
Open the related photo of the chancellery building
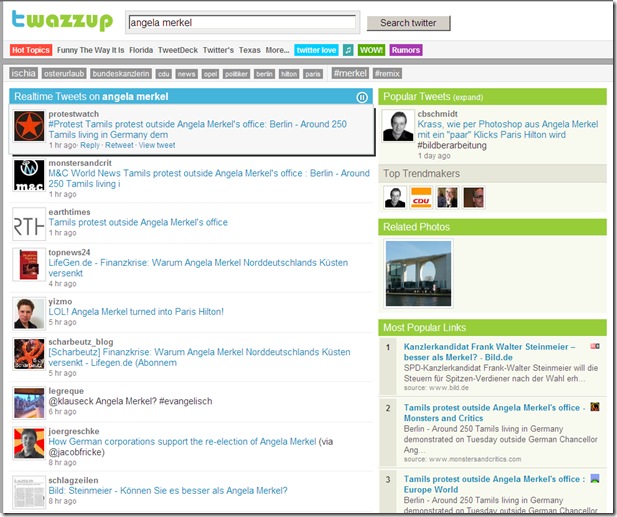coord(418,273)
